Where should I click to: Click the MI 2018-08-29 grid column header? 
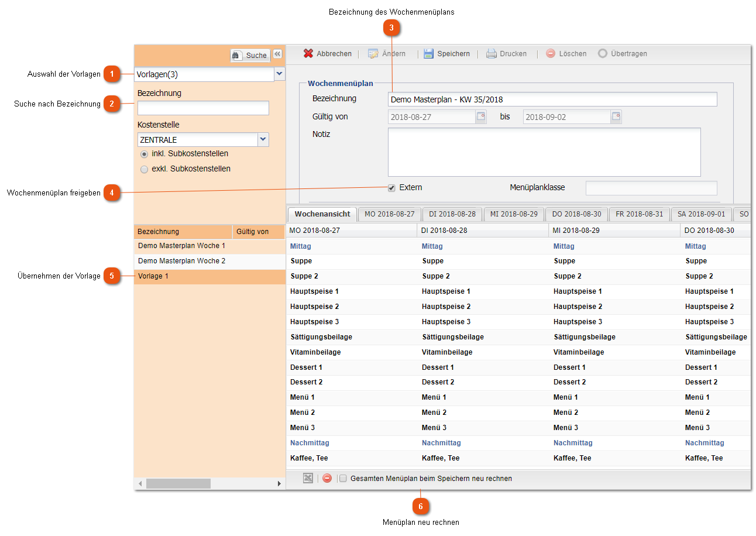coord(615,231)
